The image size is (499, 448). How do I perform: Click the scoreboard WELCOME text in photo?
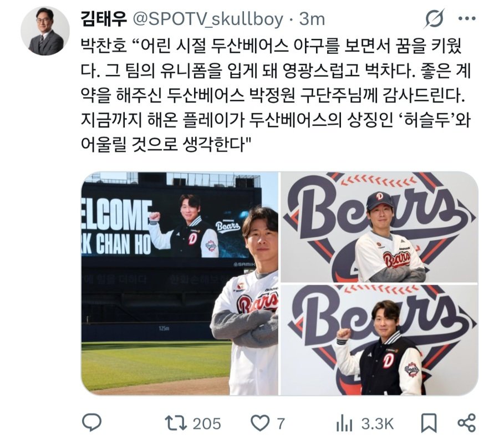click(116, 215)
